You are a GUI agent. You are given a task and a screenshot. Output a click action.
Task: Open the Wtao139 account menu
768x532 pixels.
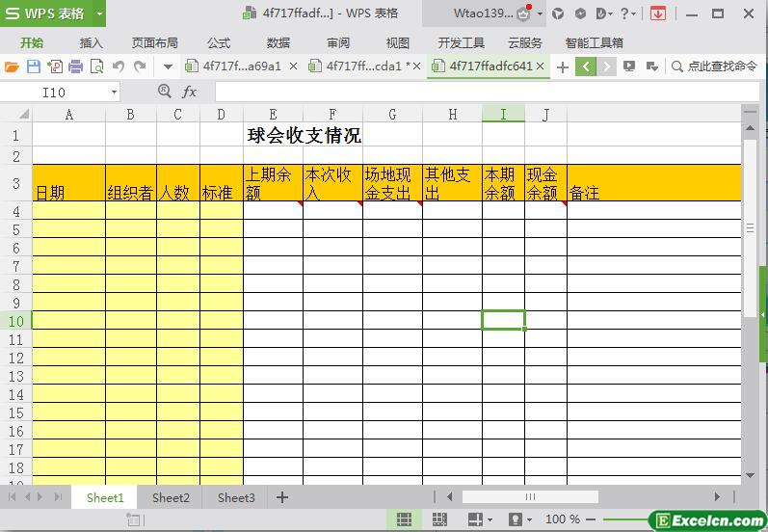click(483, 13)
